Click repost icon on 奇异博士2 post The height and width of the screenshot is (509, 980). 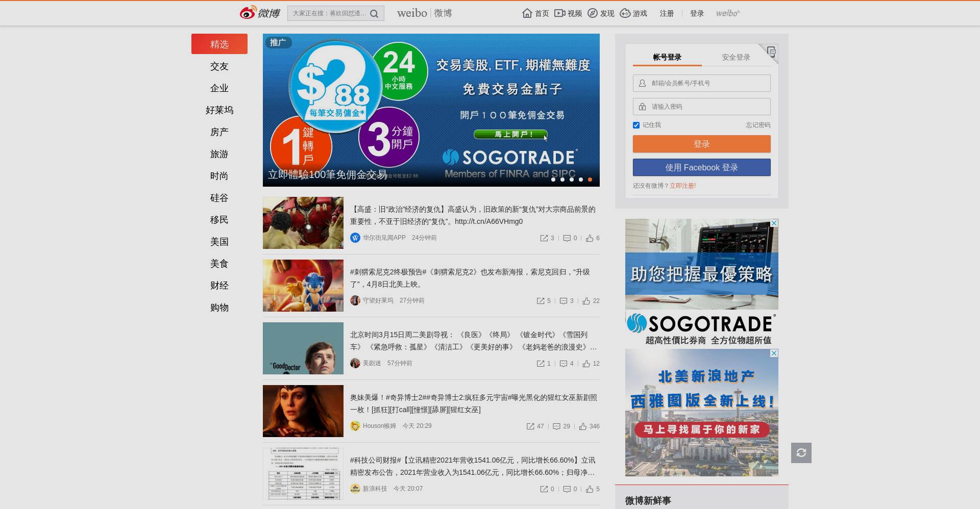pos(530,426)
